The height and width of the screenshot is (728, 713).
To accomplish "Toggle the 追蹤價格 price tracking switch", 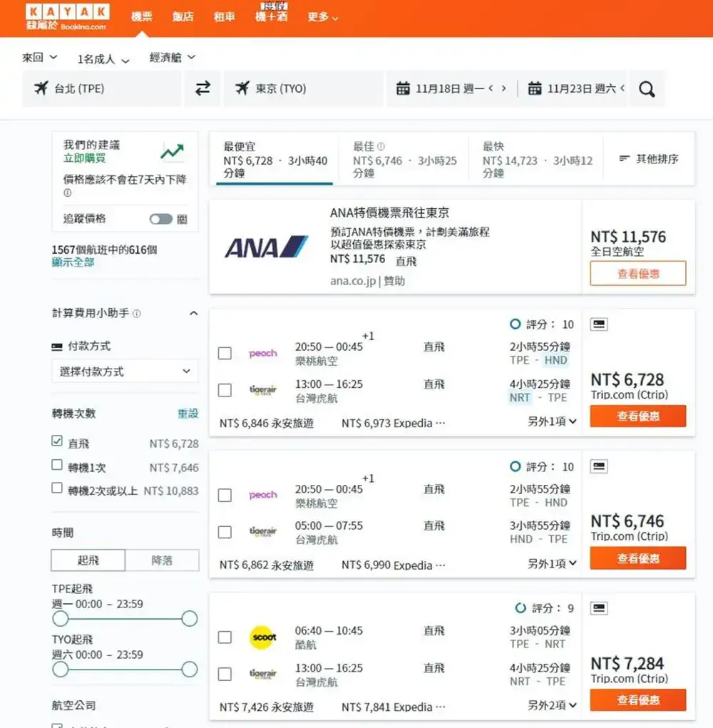I will (161, 219).
